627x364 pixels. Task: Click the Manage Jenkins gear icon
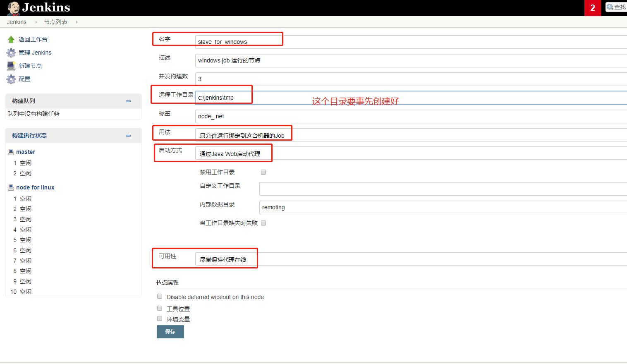(x=11, y=53)
